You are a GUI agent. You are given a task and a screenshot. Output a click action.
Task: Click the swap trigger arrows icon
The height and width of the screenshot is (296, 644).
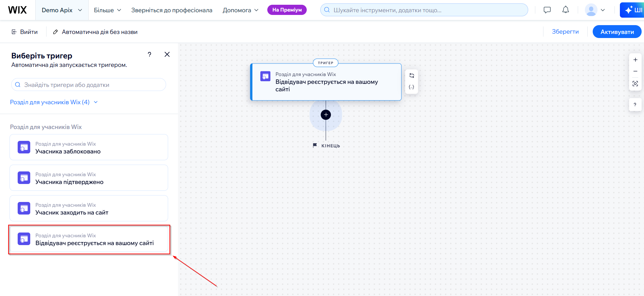tap(411, 76)
